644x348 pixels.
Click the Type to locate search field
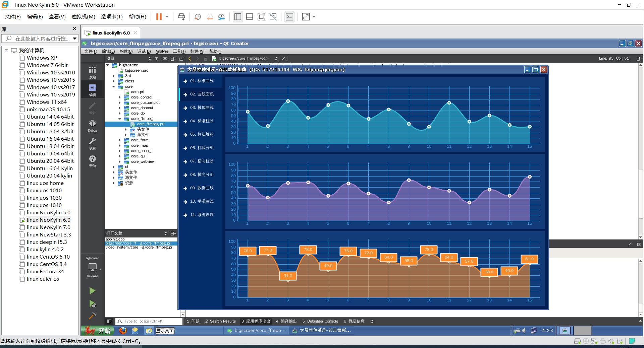click(x=149, y=321)
